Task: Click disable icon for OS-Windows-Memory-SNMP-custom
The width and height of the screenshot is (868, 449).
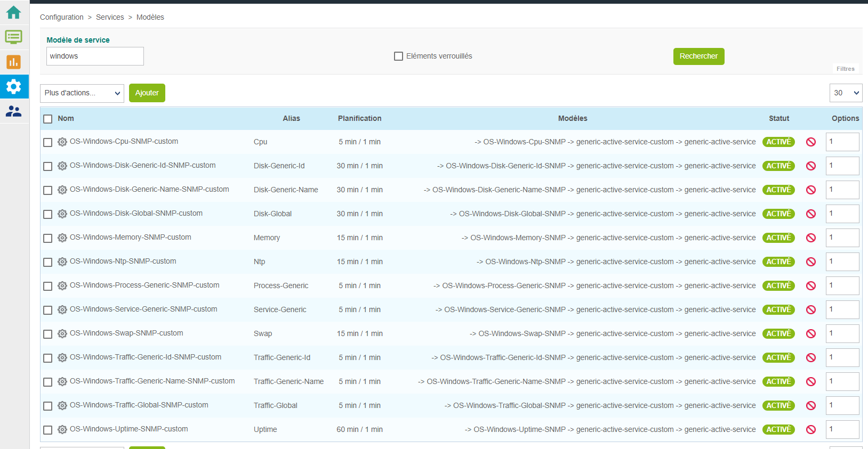Action: click(x=810, y=238)
